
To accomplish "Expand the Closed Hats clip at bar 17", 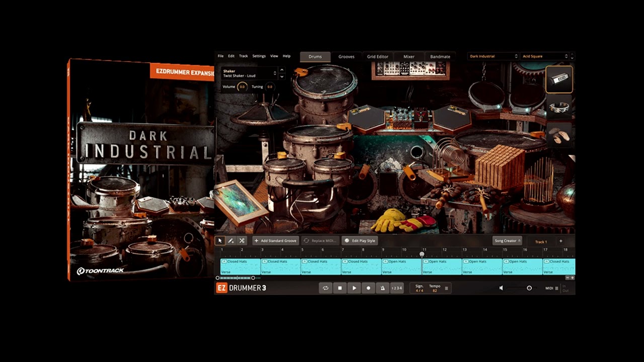I will (x=546, y=261).
